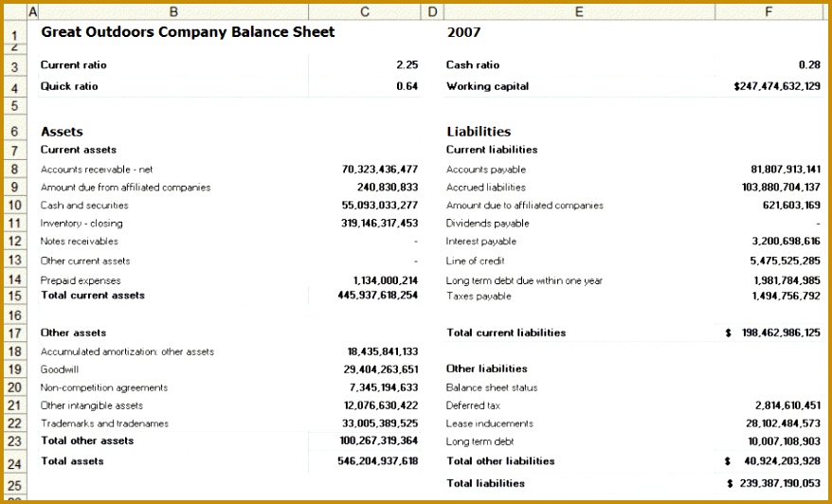Image resolution: width=832 pixels, height=504 pixels.
Task: Select column C header
Action: click(x=365, y=11)
